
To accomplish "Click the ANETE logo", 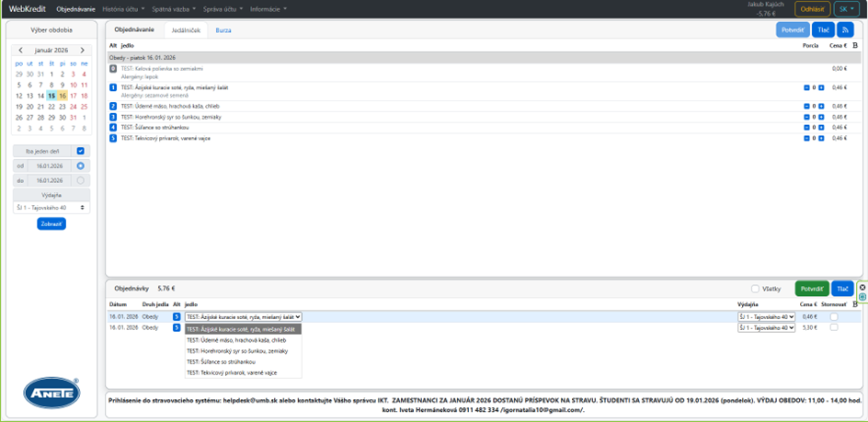I will click(51, 391).
